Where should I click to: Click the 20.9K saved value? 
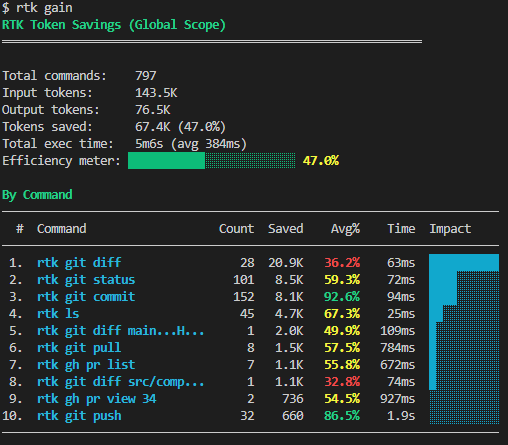pyautogui.click(x=286, y=263)
